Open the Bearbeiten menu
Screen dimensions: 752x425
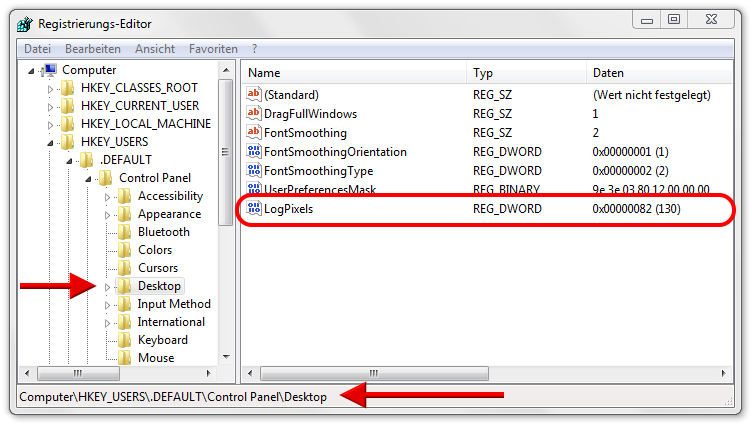click(93, 48)
